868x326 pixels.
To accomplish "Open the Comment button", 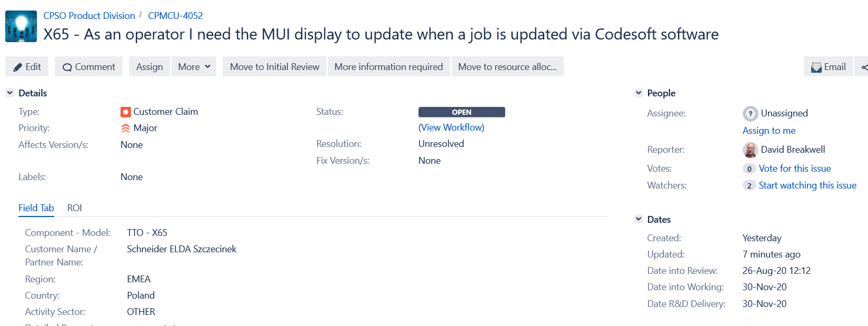I will (x=88, y=67).
